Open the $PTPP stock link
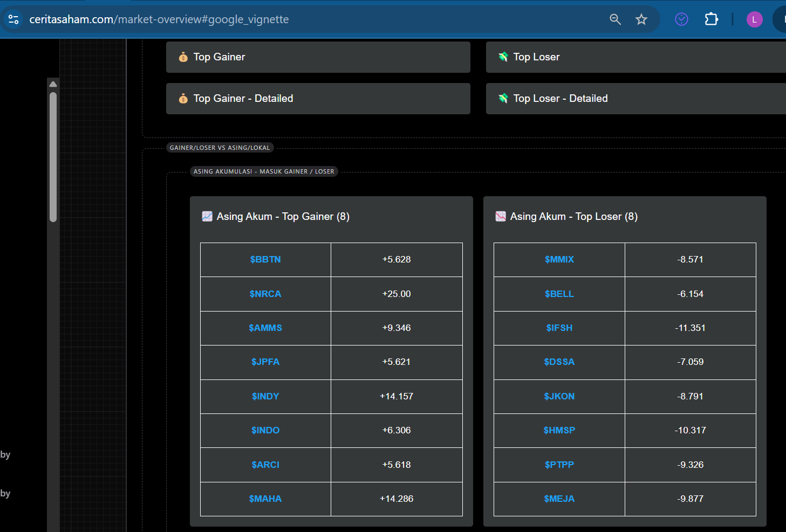This screenshot has width=786, height=532. pyautogui.click(x=559, y=465)
